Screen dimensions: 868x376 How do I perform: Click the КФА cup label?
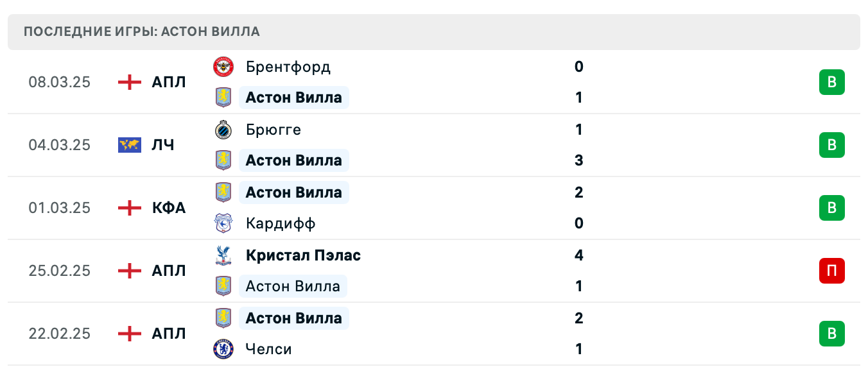(x=169, y=208)
